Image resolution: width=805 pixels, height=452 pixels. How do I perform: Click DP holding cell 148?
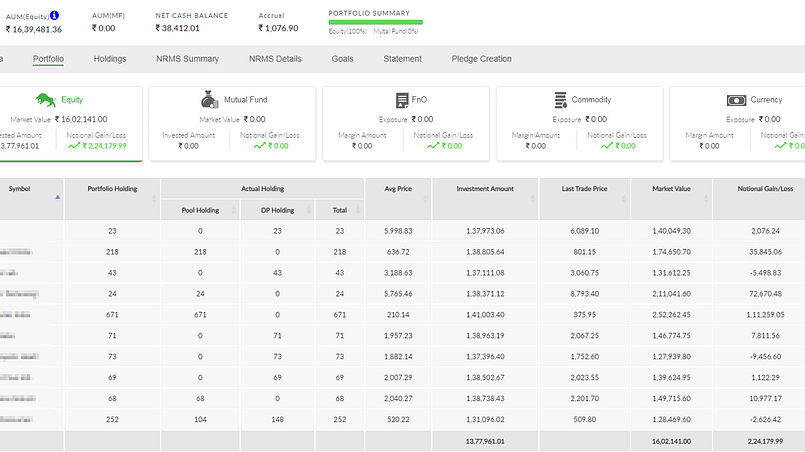click(x=277, y=420)
